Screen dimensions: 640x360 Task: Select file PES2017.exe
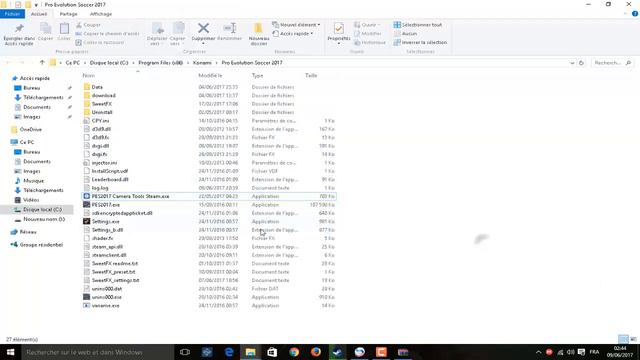point(106,204)
